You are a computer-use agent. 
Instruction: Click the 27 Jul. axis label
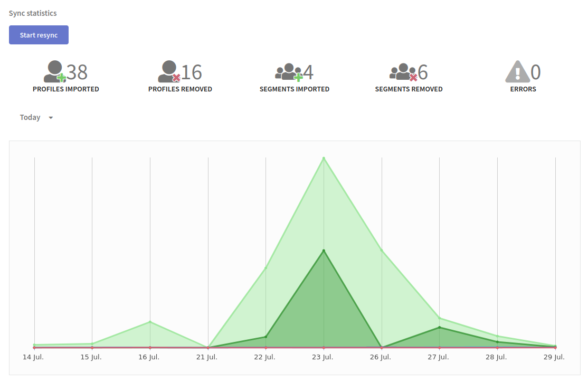(x=439, y=357)
